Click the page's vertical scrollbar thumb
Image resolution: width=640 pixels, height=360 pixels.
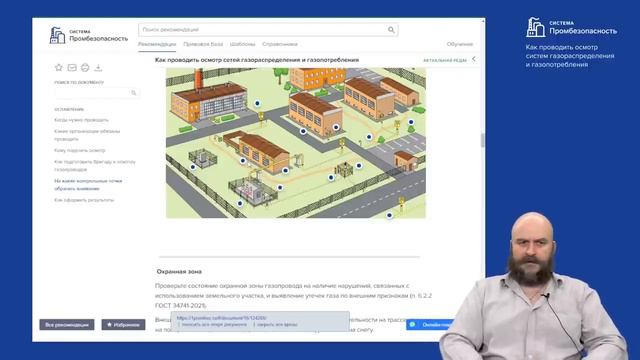point(482,140)
